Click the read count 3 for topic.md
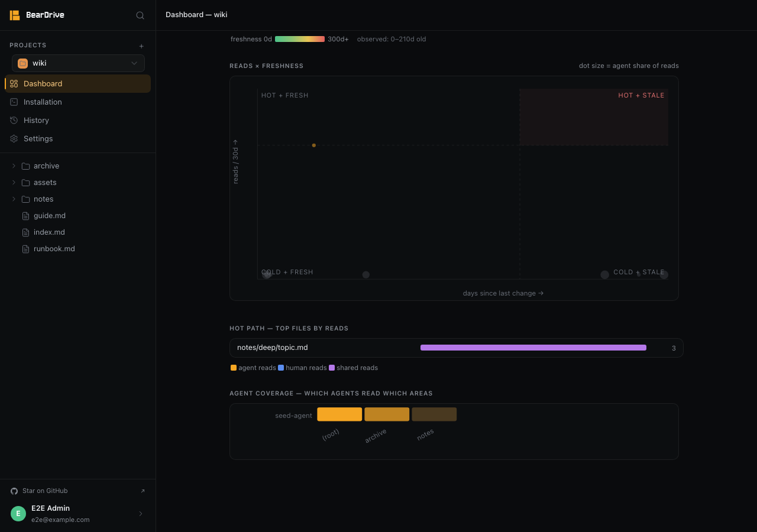The image size is (757, 532). 674,348
